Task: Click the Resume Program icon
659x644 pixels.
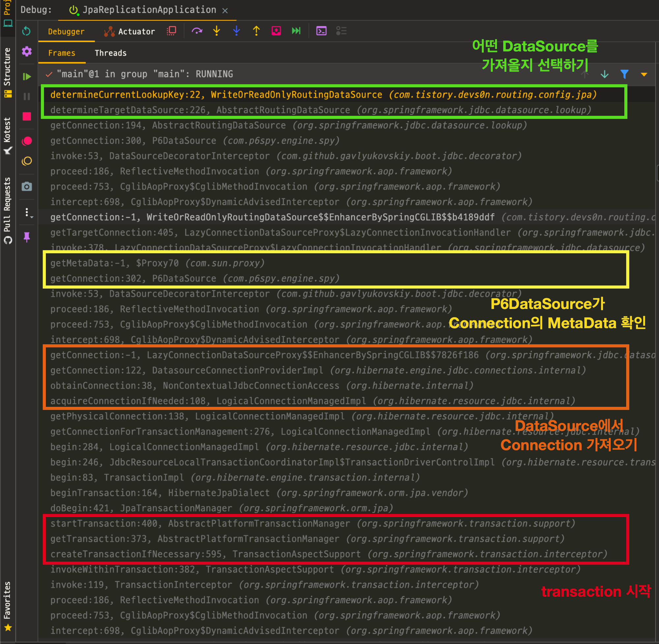Action: 27,77
